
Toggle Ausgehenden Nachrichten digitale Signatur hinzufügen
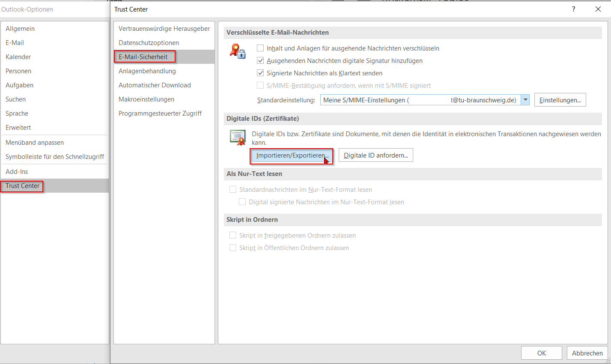260,60
